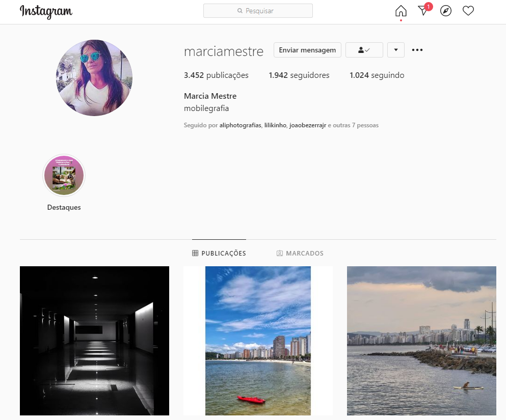Image resolution: width=506 pixels, height=420 pixels.
Task: Expand the similar accounts dropdown arrow
Action: click(x=395, y=50)
